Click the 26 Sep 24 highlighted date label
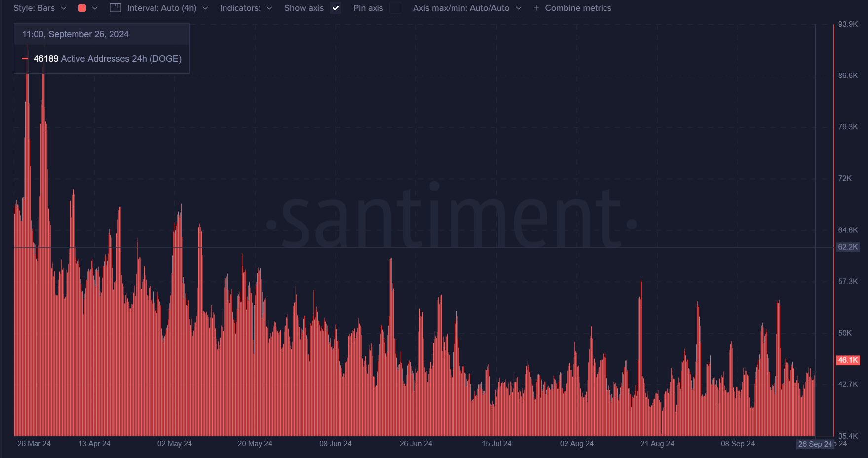This screenshot has width=868, height=458. coord(815,444)
